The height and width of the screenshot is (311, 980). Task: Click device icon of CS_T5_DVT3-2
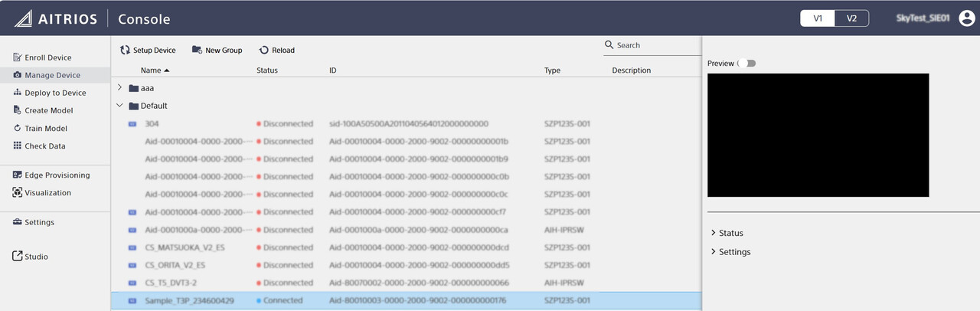coord(132,283)
